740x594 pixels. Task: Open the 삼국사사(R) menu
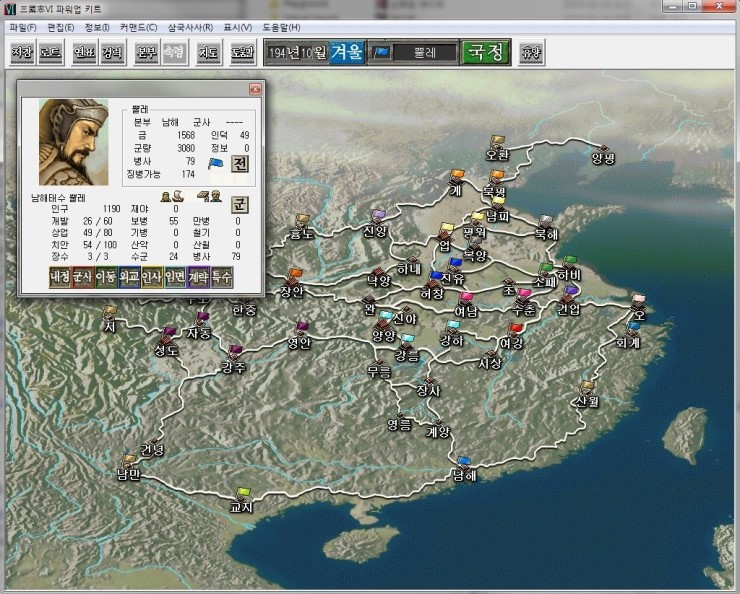pos(190,27)
